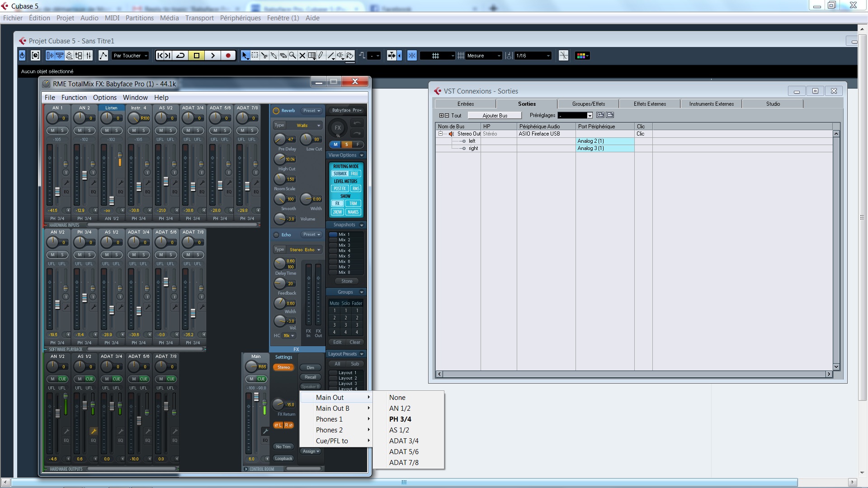Collapse the Snapshots section
868x488 pixels.
(x=361, y=225)
